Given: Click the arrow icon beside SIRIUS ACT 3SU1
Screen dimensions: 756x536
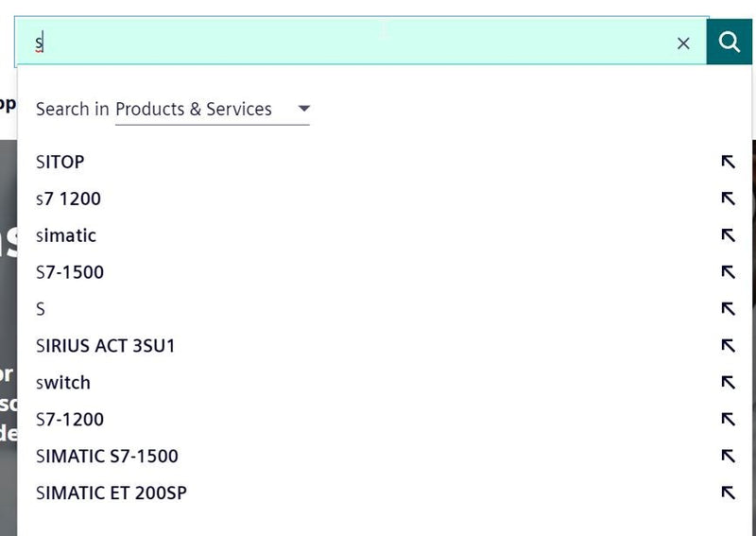Looking at the screenshot, I should pyautogui.click(x=728, y=345).
